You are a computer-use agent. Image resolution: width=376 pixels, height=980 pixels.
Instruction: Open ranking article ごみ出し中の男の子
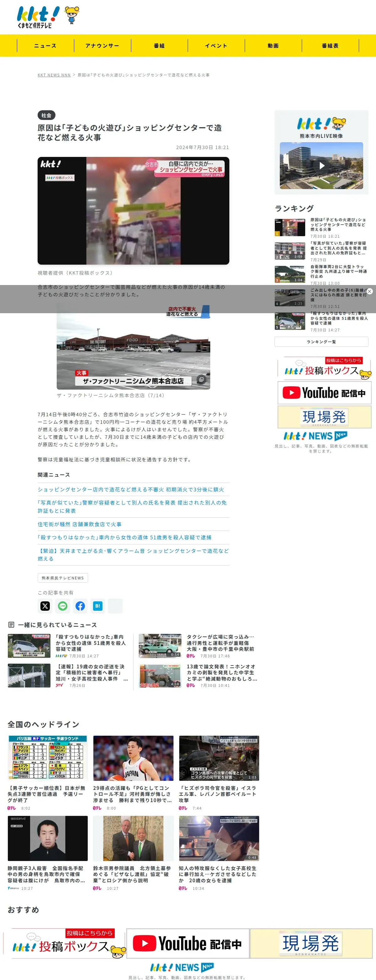point(338,295)
